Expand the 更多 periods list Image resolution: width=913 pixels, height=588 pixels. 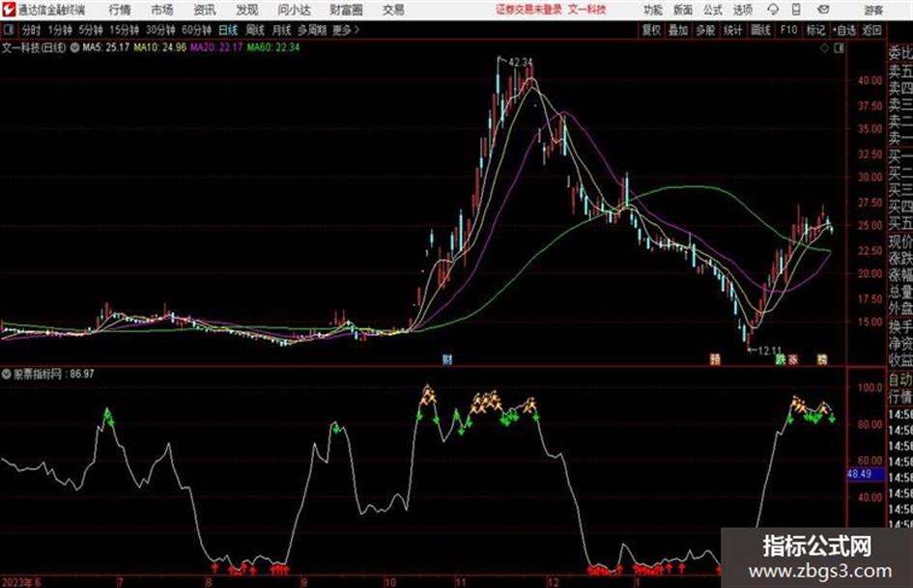347,30
